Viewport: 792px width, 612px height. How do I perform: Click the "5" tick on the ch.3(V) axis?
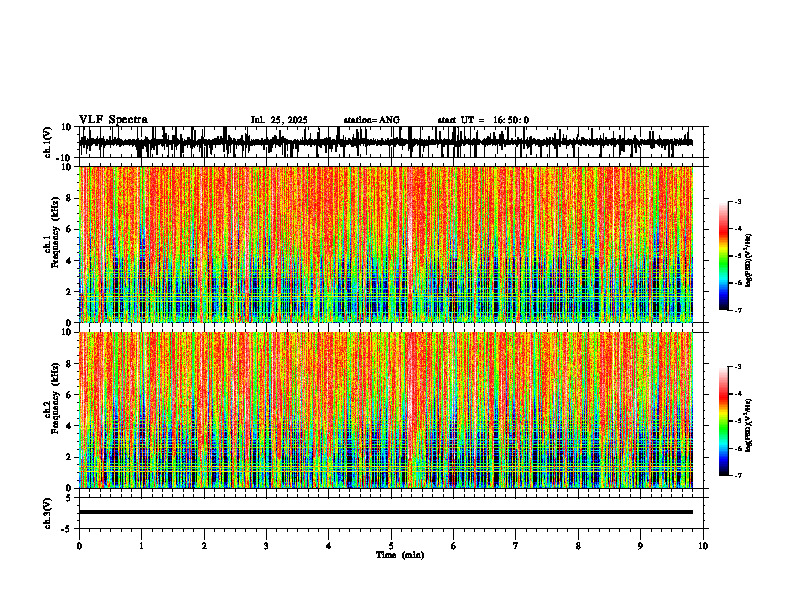pos(69,498)
